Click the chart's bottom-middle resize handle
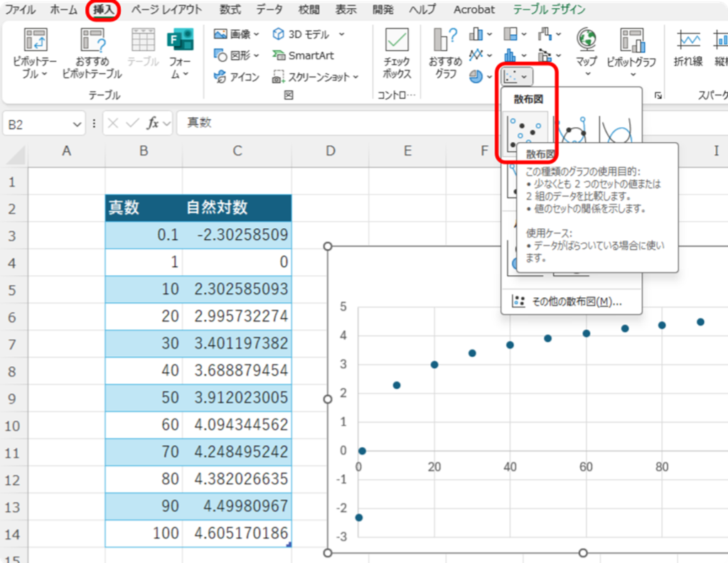 [583, 553]
